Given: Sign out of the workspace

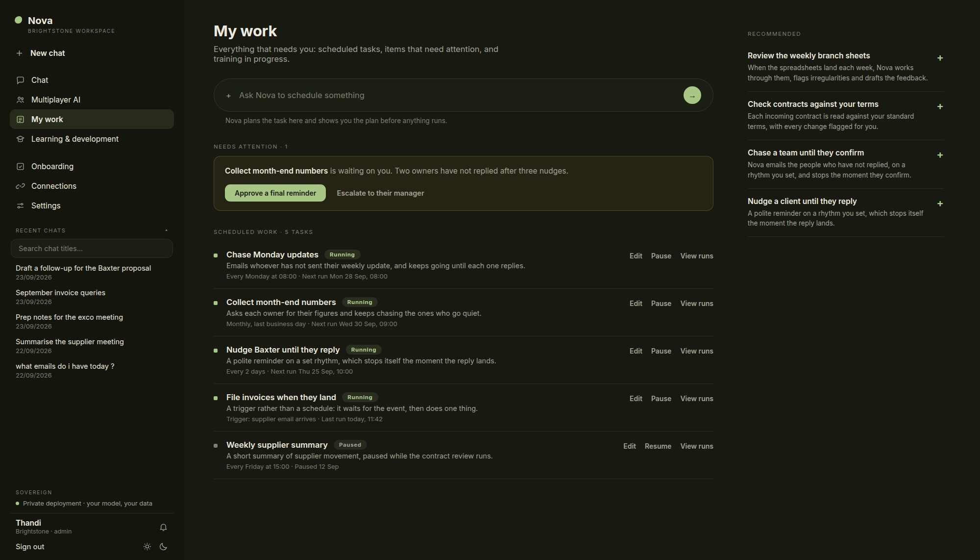Looking at the screenshot, I should 30,547.
